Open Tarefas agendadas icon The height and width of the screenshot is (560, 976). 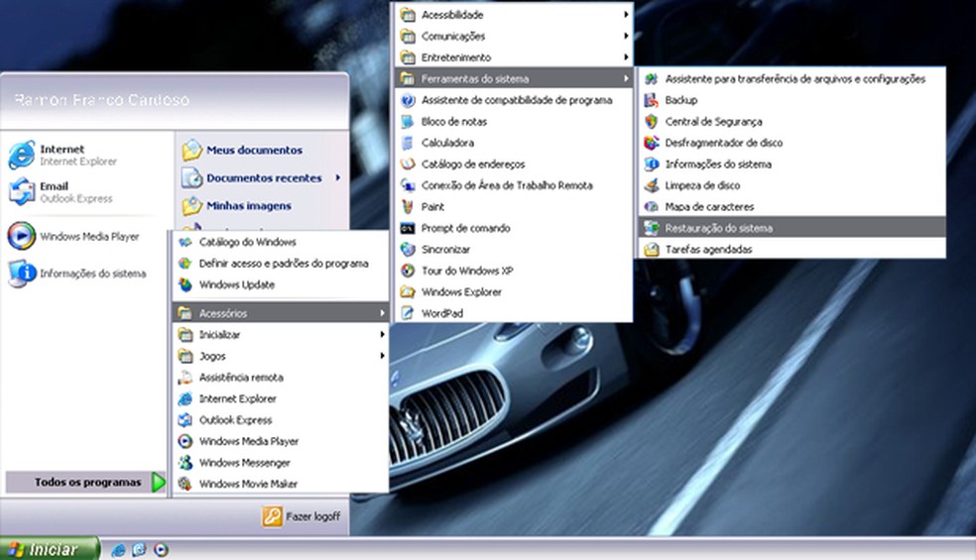tap(651, 250)
